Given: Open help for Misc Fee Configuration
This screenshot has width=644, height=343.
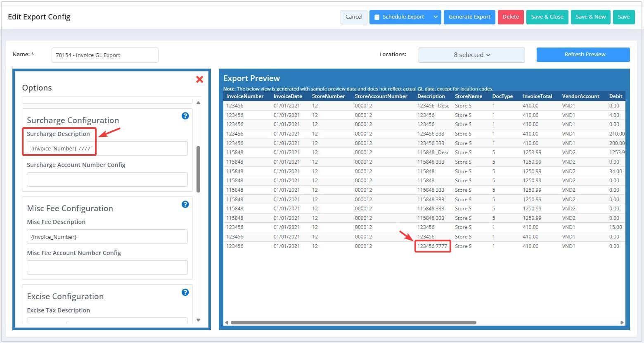Looking at the screenshot, I should pos(185,204).
